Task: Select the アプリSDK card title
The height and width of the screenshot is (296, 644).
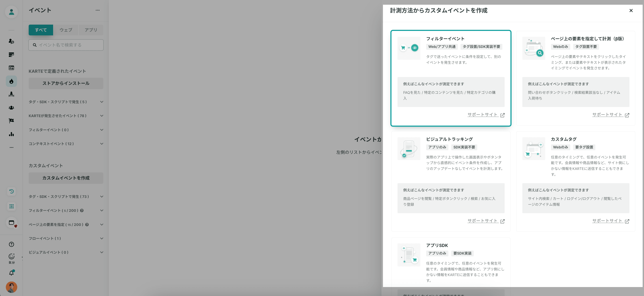Action: (437, 245)
